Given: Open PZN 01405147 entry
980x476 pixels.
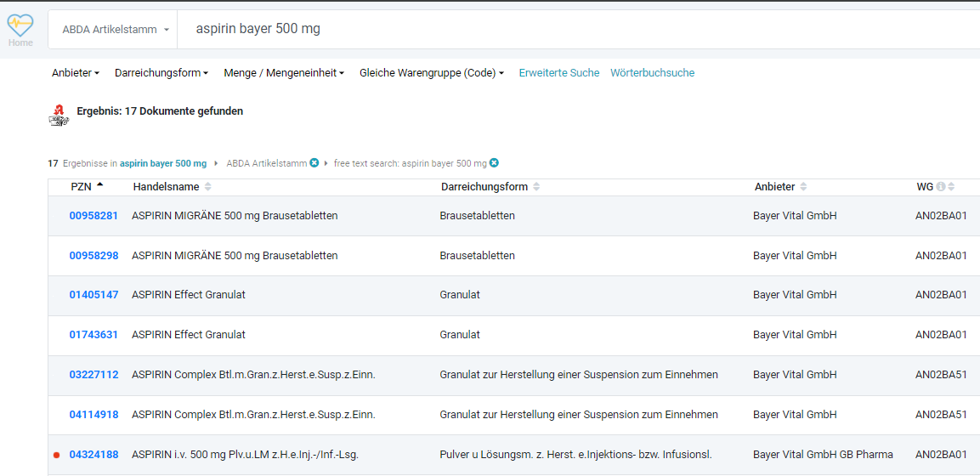Looking at the screenshot, I should click(x=93, y=295).
